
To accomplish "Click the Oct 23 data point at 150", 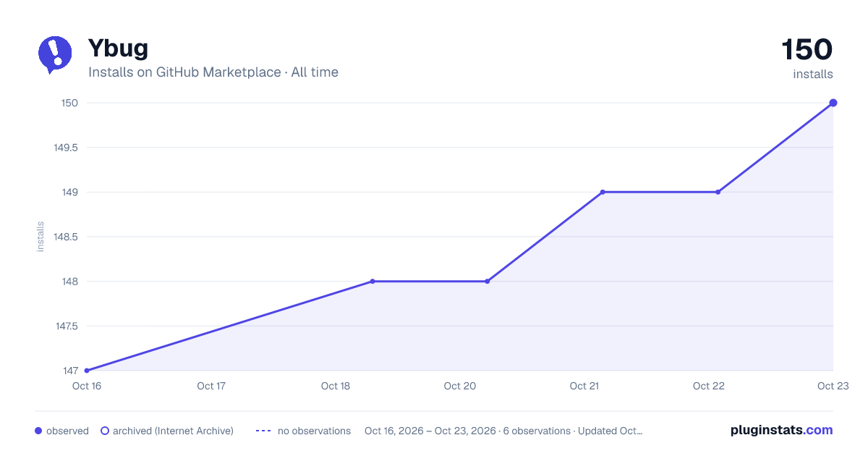I will tap(833, 103).
